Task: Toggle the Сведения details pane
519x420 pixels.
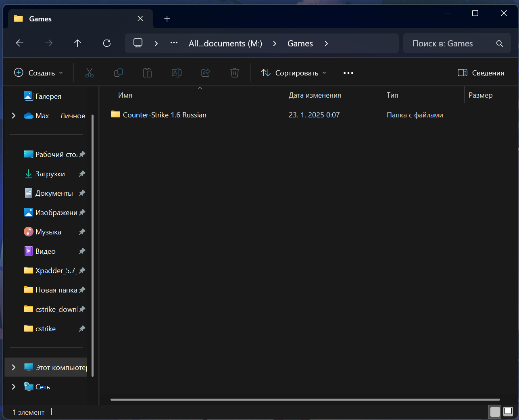Action: pyautogui.click(x=481, y=73)
